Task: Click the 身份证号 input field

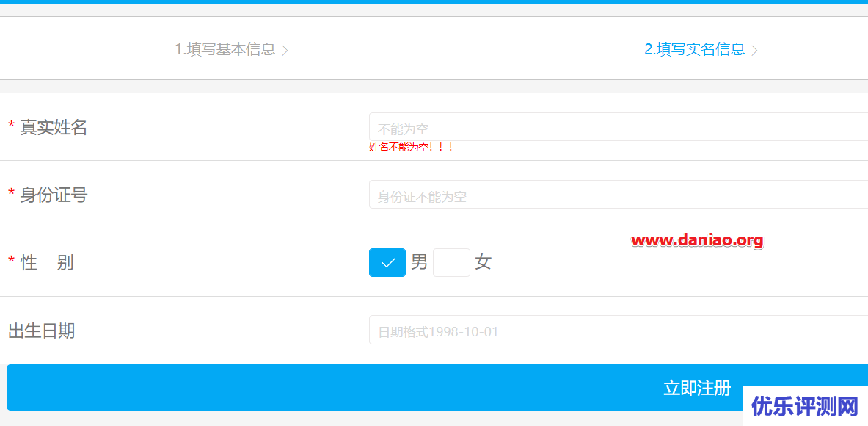Action: click(619, 195)
